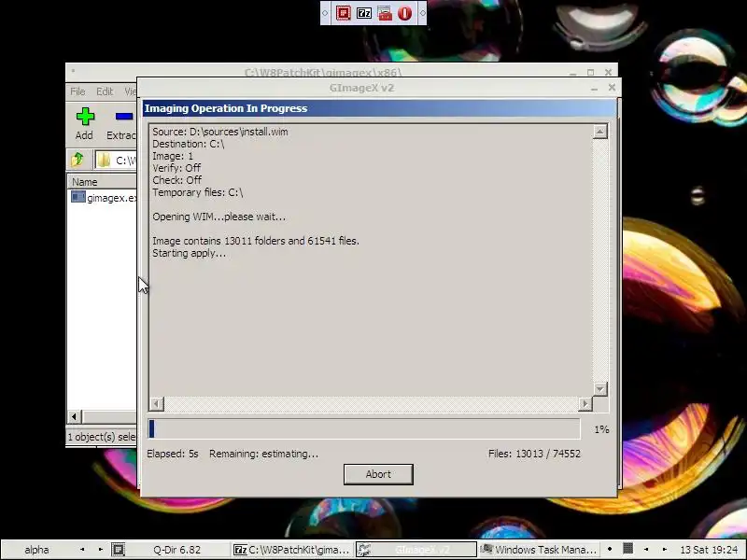
Task: Abort the imaging operation
Action: (378, 474)
